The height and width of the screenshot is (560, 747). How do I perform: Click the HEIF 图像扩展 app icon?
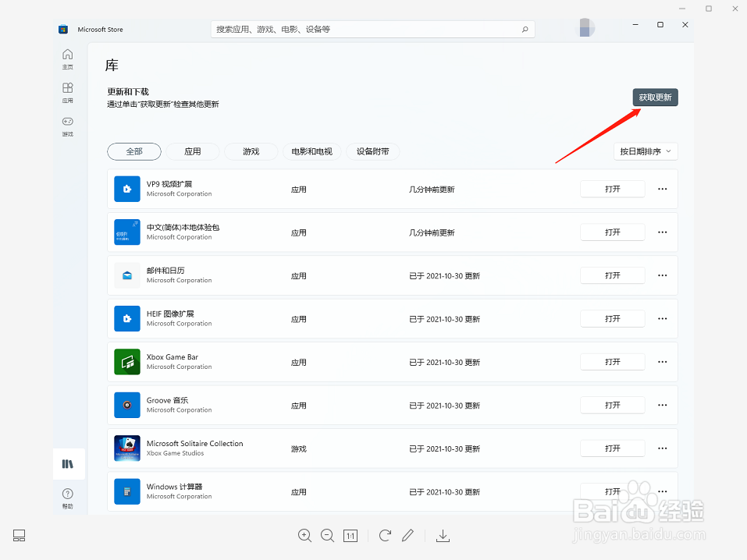(127, 318)
